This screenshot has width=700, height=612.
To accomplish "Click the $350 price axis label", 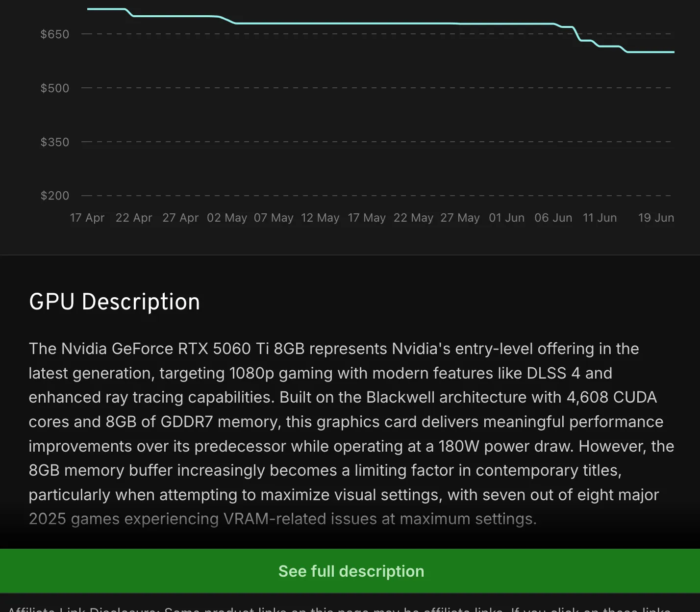I will [54, 142].
